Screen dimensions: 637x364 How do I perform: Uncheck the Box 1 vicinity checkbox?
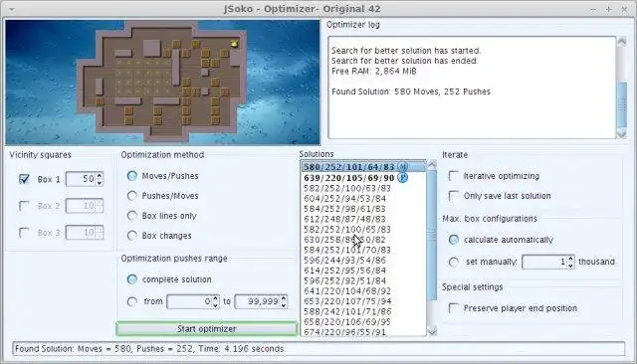pos(24,179)
